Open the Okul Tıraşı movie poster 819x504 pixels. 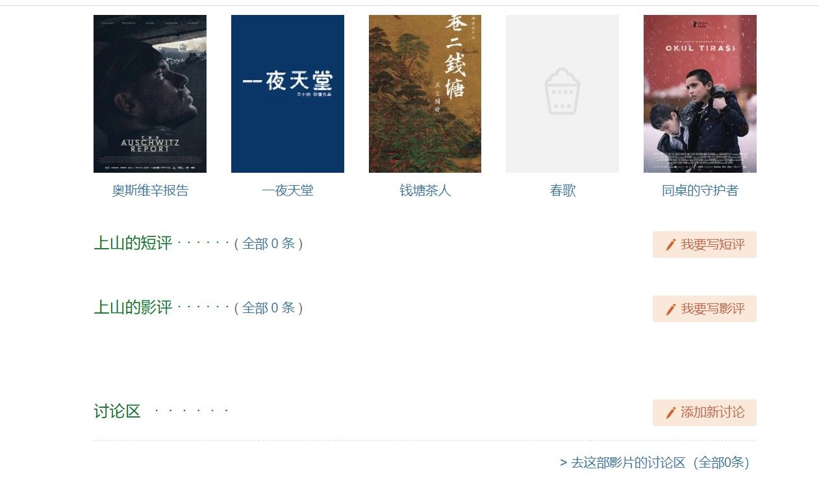700,94
